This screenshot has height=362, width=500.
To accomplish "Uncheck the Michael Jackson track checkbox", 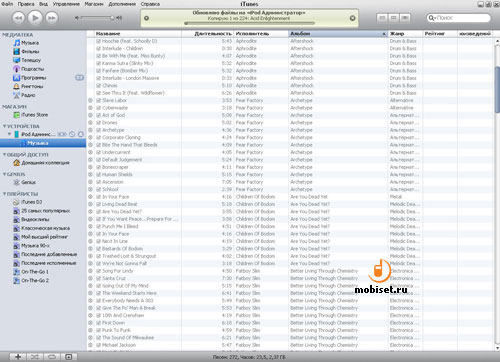I will (98, 345).
